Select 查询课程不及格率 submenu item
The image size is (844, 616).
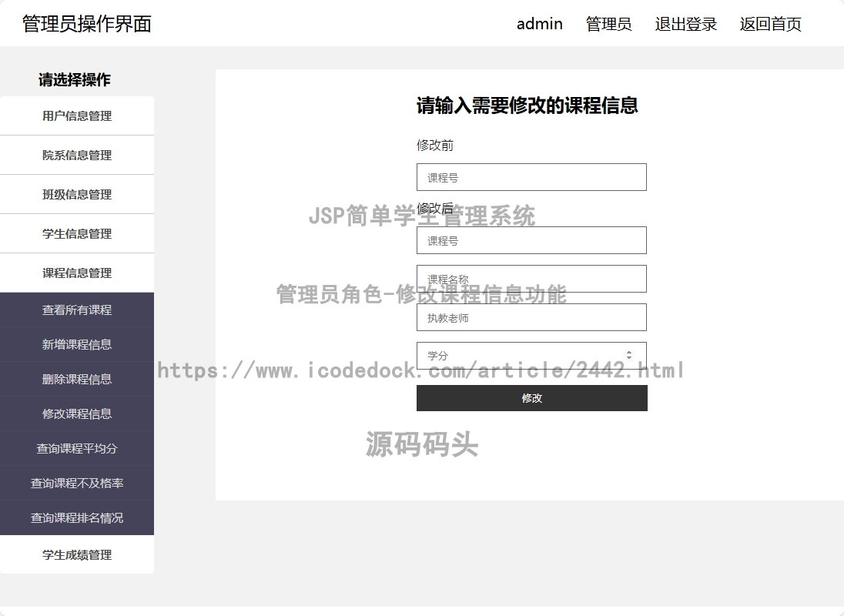click(x=77, y=483)
